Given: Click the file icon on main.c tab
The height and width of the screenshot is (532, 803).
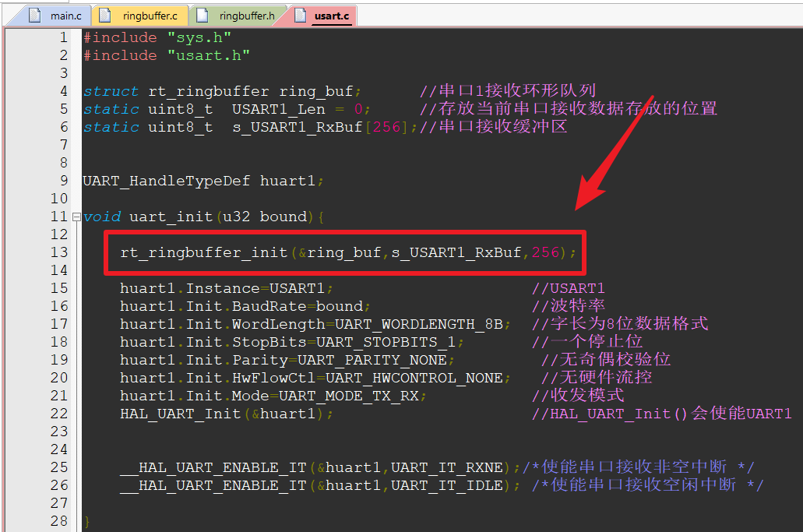Looking at the screenshot, I should (35, 16).
